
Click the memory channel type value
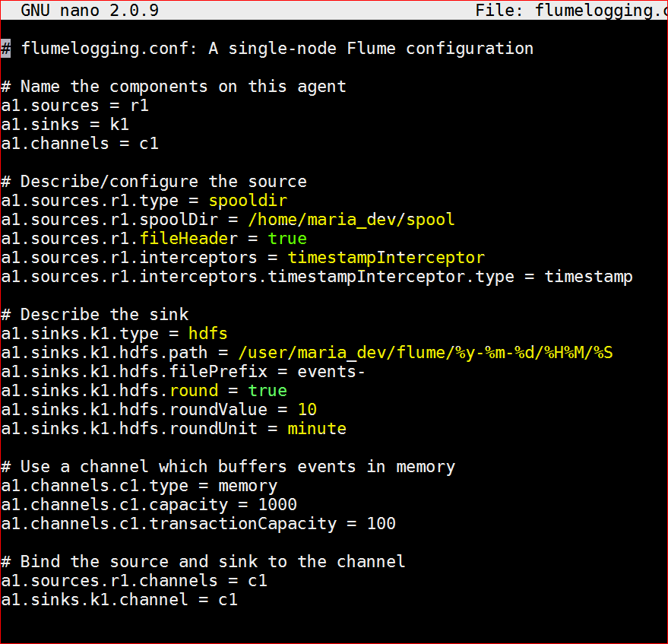[x=248, y=487]
